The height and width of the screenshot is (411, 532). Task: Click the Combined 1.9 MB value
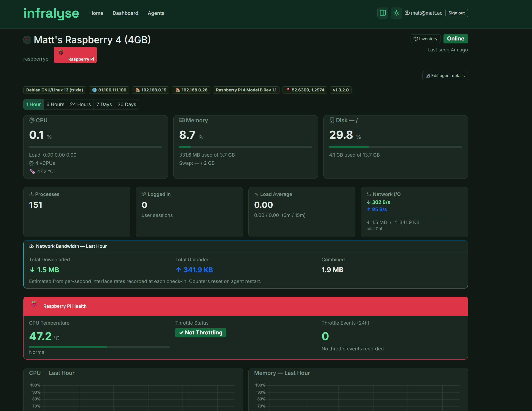pos(333,270)
